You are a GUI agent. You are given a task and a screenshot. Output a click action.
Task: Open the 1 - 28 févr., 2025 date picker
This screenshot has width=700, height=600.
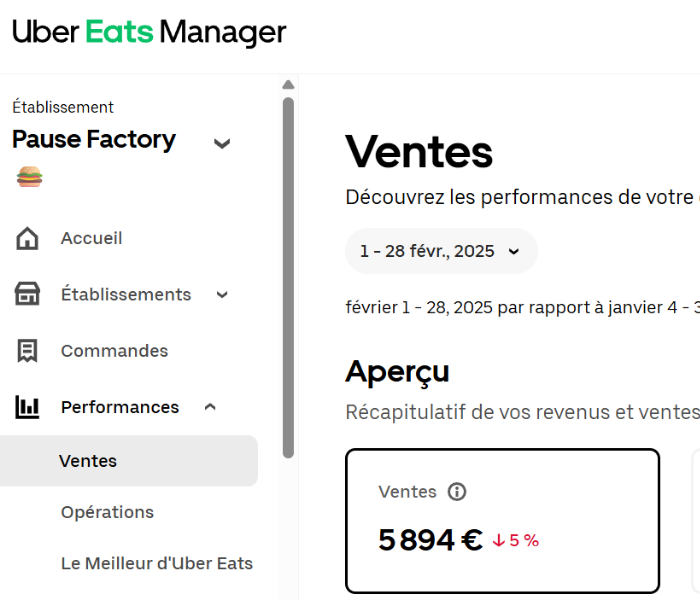(x=441, y=251)
